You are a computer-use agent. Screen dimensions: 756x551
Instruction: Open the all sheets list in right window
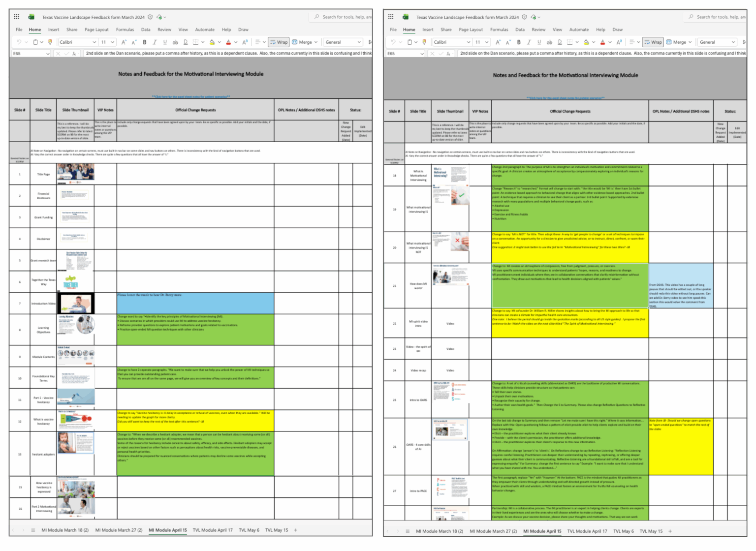click(408, 531)
